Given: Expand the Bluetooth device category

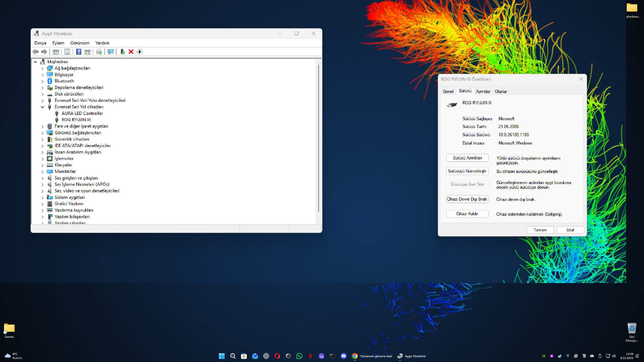Looking at the screenshot, I should 43,81.
